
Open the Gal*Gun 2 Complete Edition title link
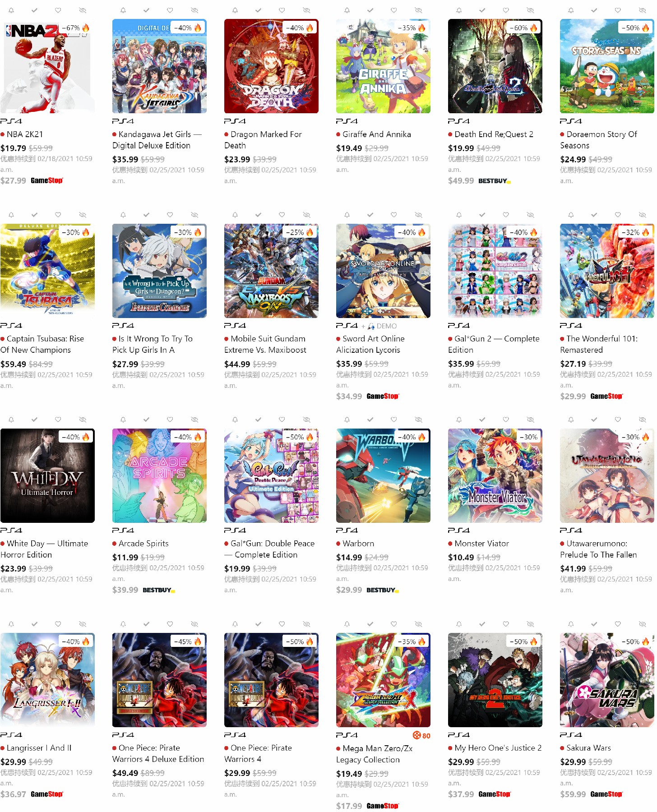(494, 344)
